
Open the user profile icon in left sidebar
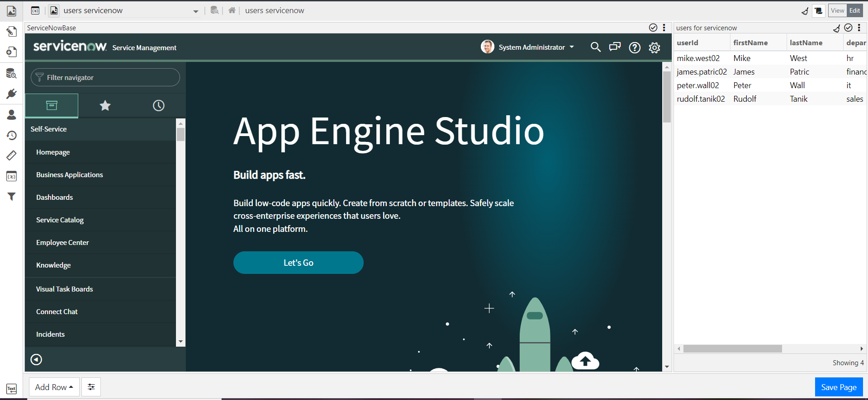point(11,115)
